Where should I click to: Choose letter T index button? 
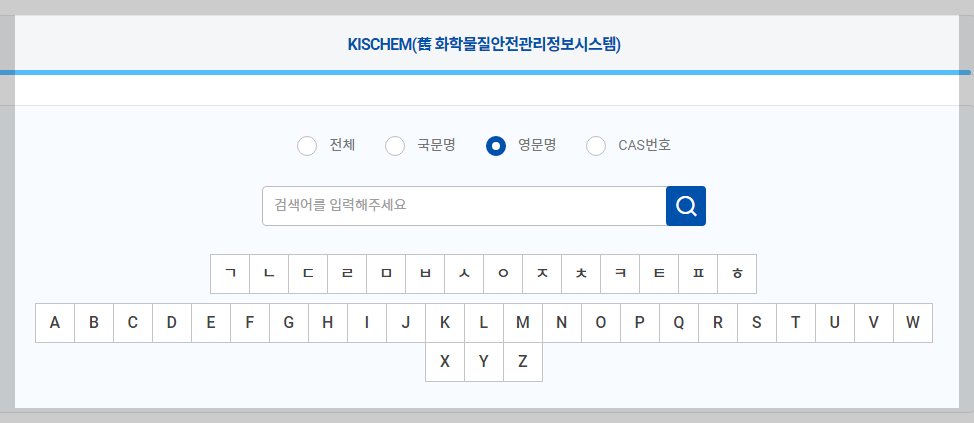(x=796, y=323)
